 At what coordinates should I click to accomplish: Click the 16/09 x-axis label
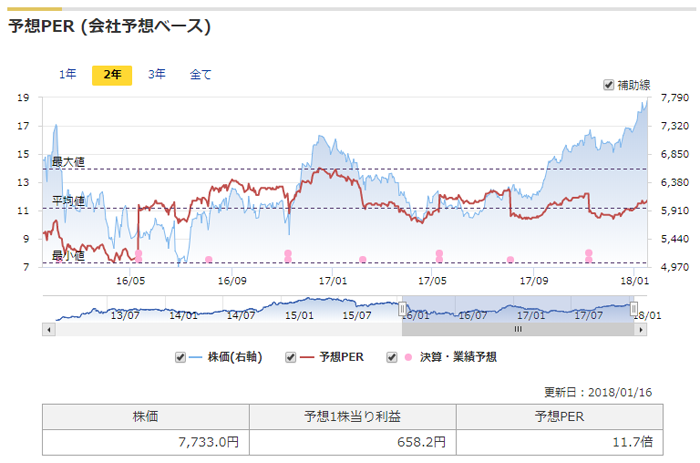point(232,281)
